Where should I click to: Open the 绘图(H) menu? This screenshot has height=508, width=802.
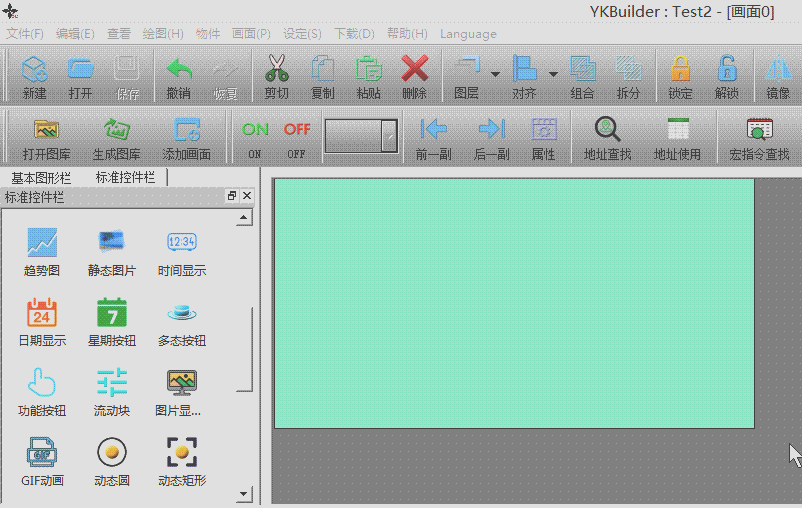[x=163, y=33]
